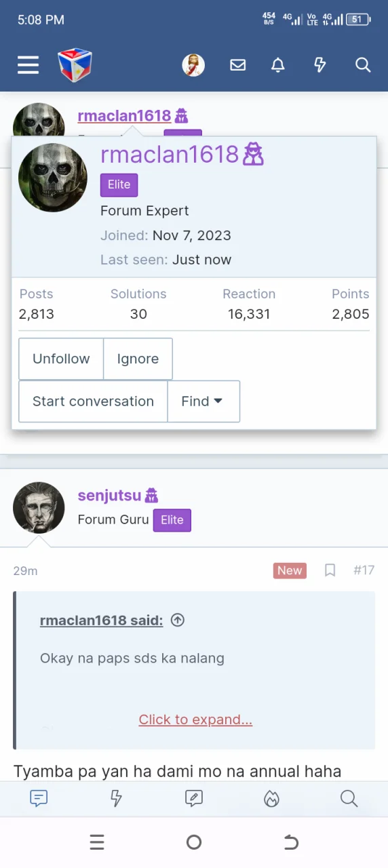388x868 pixels.
Task: Start conversation with rmaclan1618
Action: (x=93, y=401)
